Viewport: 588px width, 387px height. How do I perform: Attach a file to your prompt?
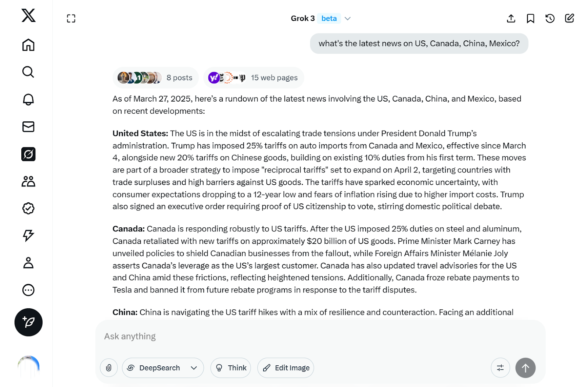pyautogui.click(x=108, y=368)
